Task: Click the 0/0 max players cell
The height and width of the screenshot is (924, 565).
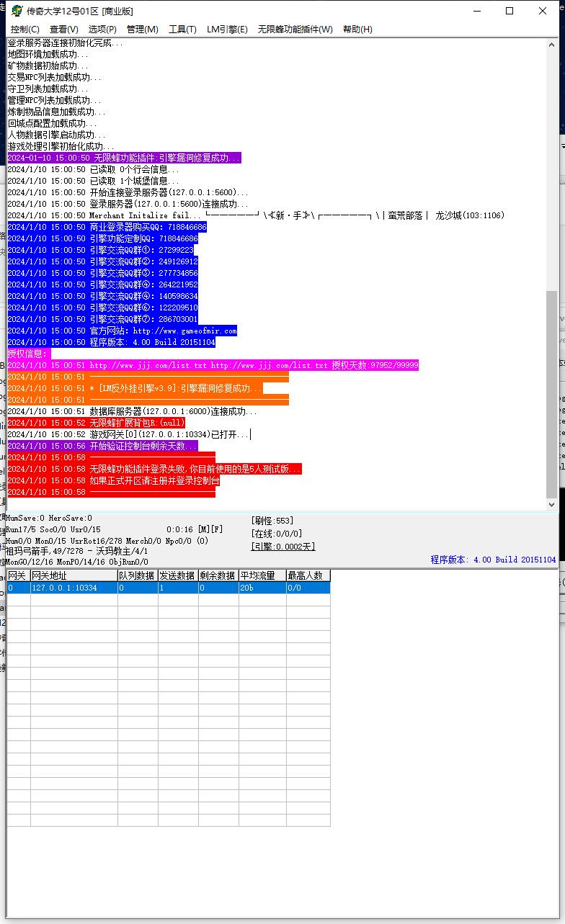Action: (308, 588)
